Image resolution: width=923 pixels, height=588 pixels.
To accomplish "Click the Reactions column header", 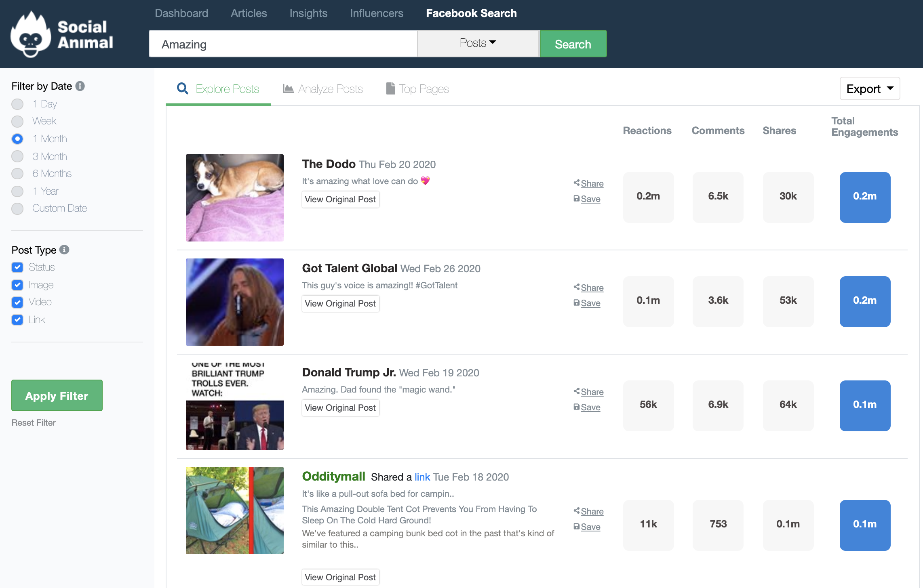I will click(647, 130).
